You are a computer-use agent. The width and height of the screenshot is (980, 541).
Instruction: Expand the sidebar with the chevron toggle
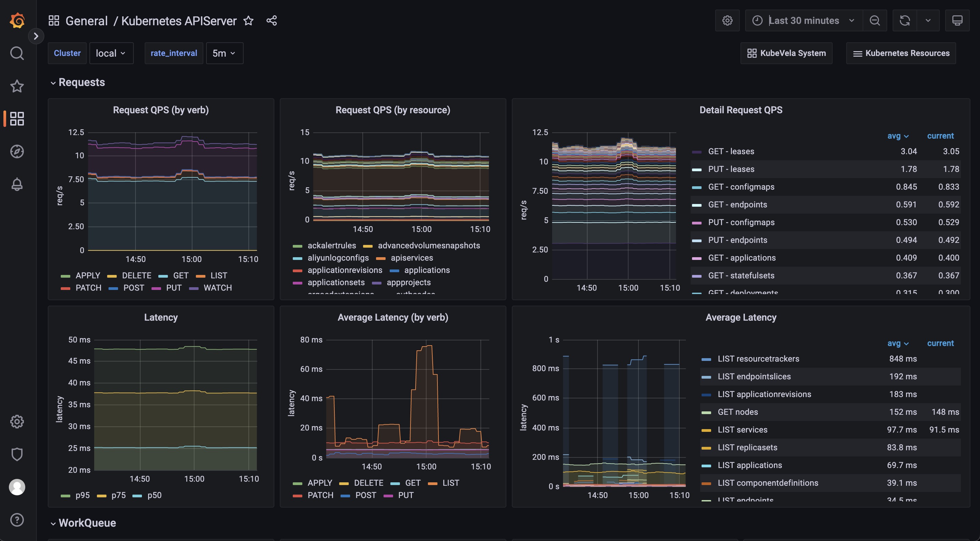coord(36,36)
